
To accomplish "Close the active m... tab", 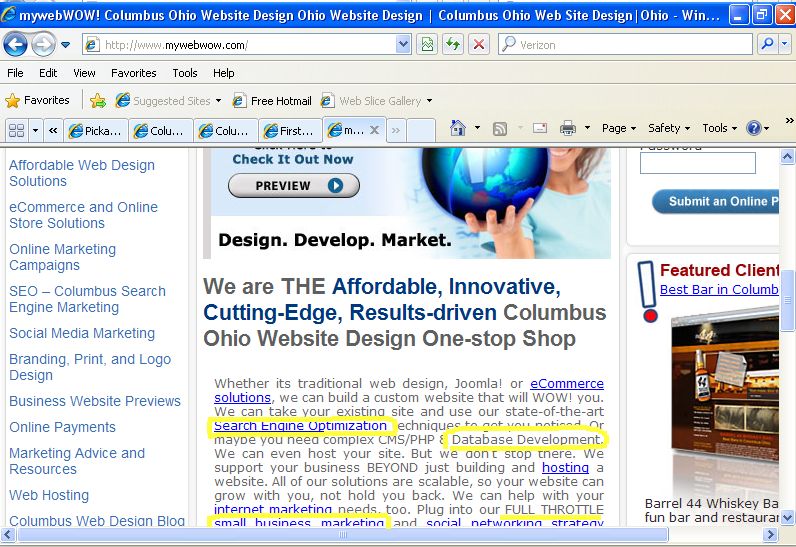I will tap(375, 130).
